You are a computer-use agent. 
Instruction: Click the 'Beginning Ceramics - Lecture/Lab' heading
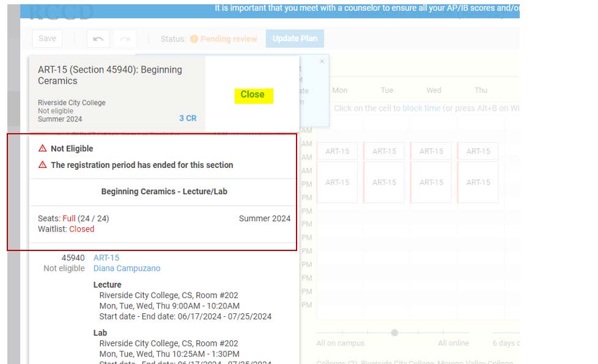pyautogui.click(x=164, y=192)
